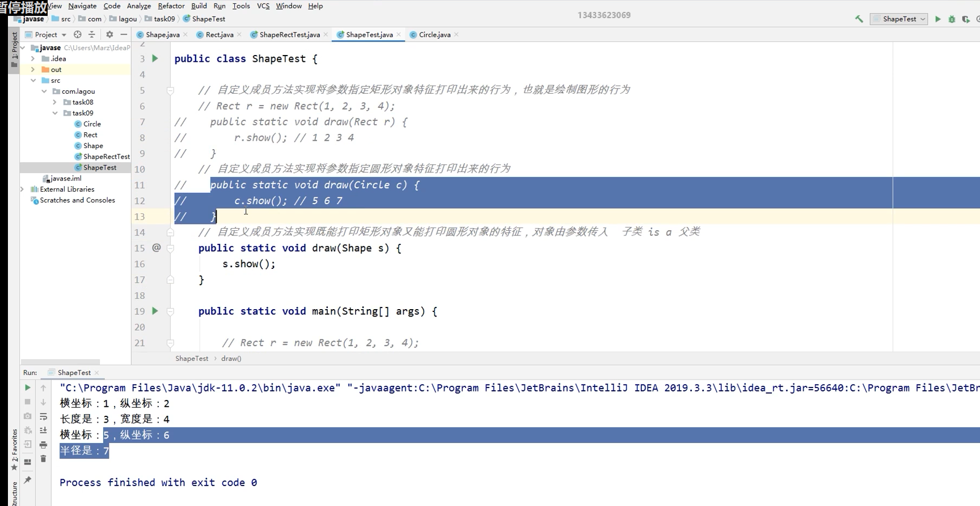Collapse all using the Project panel toolbar icon
This screenshot has height=506, width=980.
pyautogui.click(x=92, y=35)
